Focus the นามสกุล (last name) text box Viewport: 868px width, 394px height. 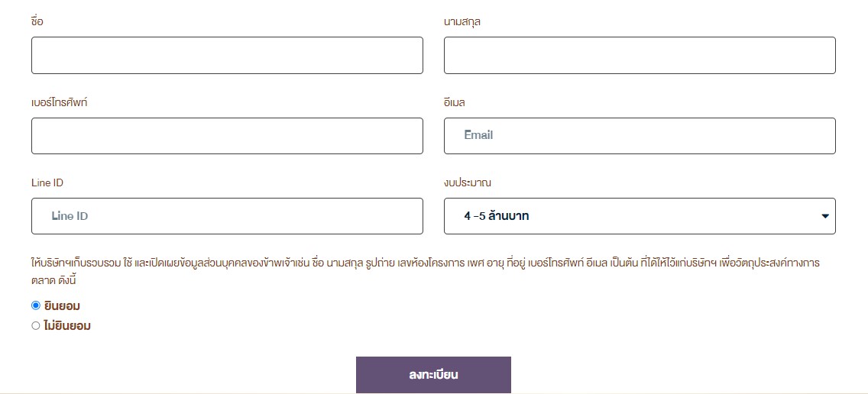(640, 55)
